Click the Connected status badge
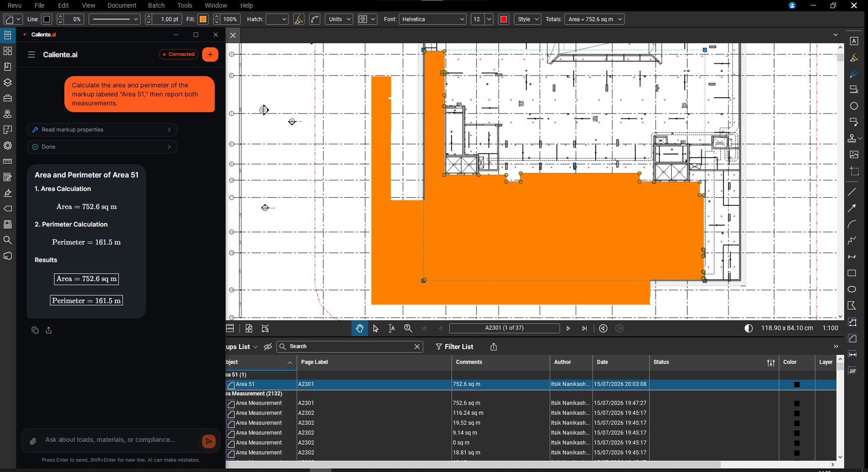 click(x=179, y=54)
